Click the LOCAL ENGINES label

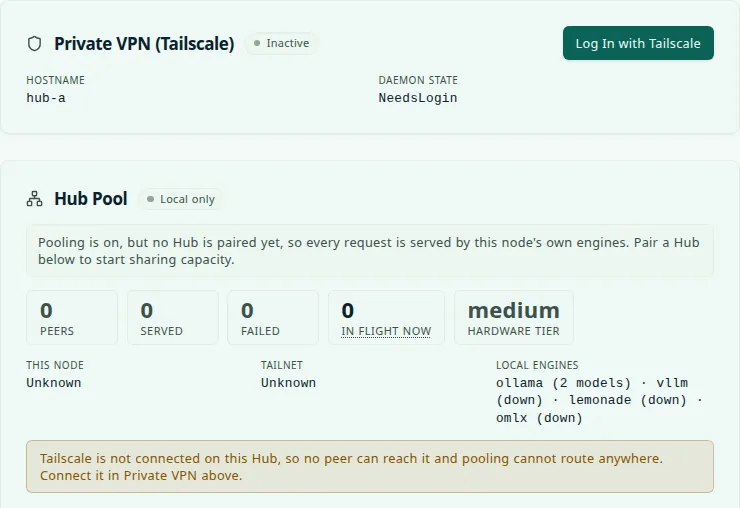[x=537, y=365]
